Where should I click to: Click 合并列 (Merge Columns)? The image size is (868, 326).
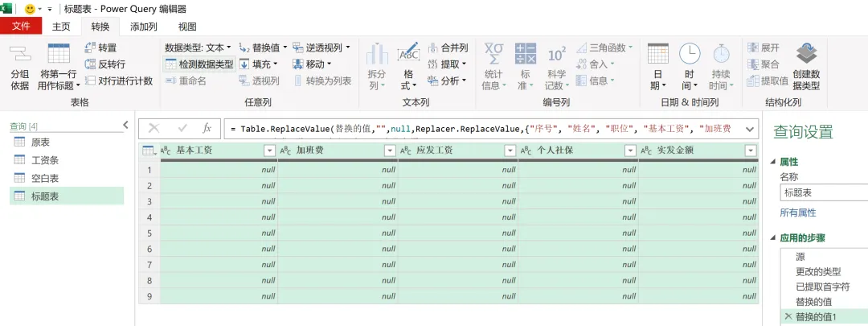[x=448, y=47]
